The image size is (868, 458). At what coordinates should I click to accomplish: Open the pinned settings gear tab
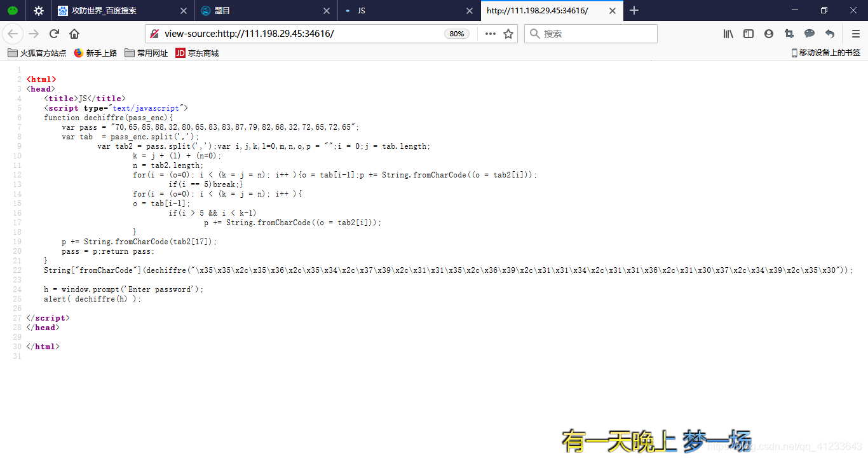[39, 11]
